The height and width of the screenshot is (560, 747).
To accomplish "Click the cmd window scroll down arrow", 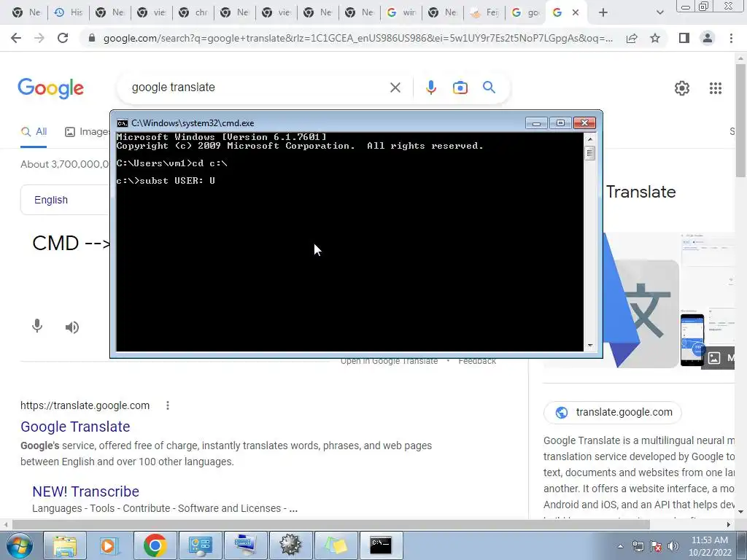I will [589, 346].
